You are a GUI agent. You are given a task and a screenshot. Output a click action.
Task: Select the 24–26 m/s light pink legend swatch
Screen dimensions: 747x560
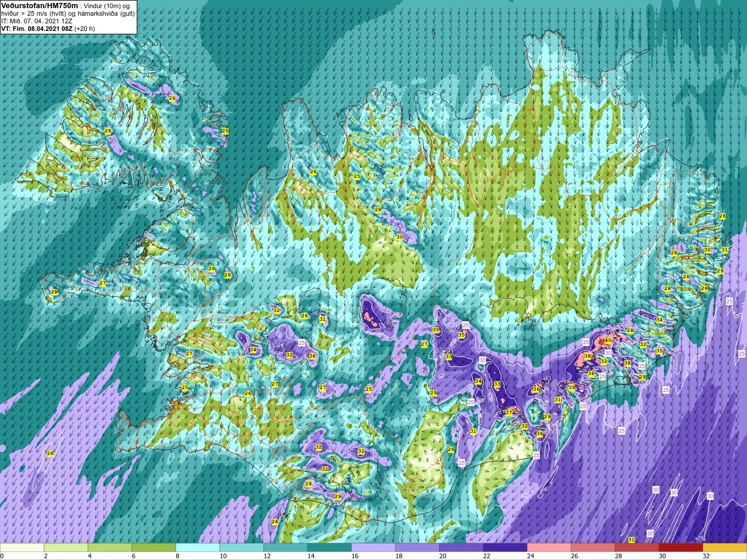coord(549,548)
